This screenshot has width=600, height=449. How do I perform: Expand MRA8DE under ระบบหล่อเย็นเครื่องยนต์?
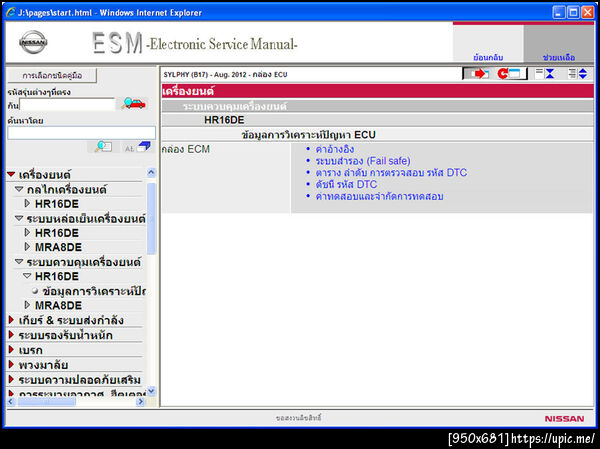[27, 247]
